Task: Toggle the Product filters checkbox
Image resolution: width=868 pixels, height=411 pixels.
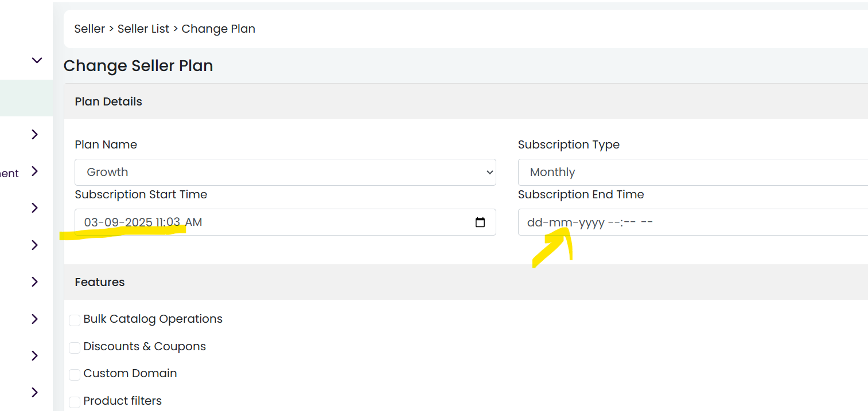Action: click(x=75, y=402)
